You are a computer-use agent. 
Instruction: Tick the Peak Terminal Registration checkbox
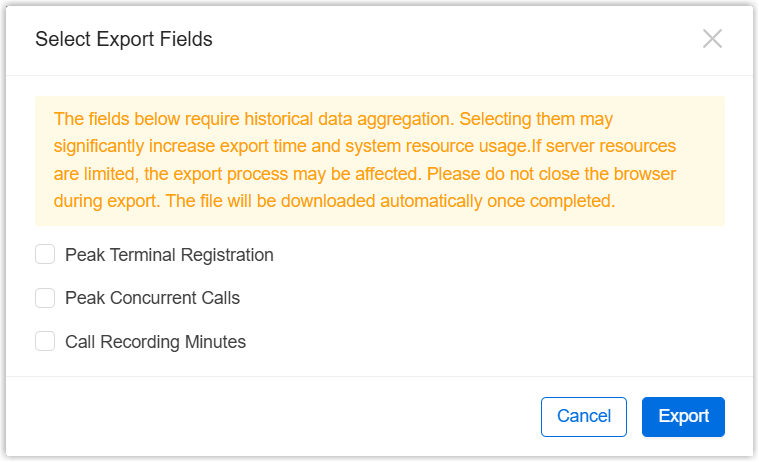[x=45, y=255]
